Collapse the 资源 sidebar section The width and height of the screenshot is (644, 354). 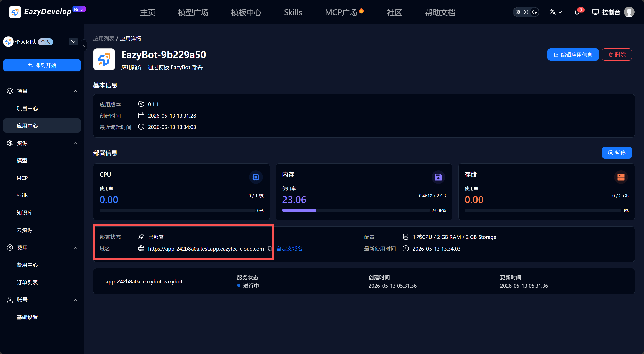pos(76,143)
